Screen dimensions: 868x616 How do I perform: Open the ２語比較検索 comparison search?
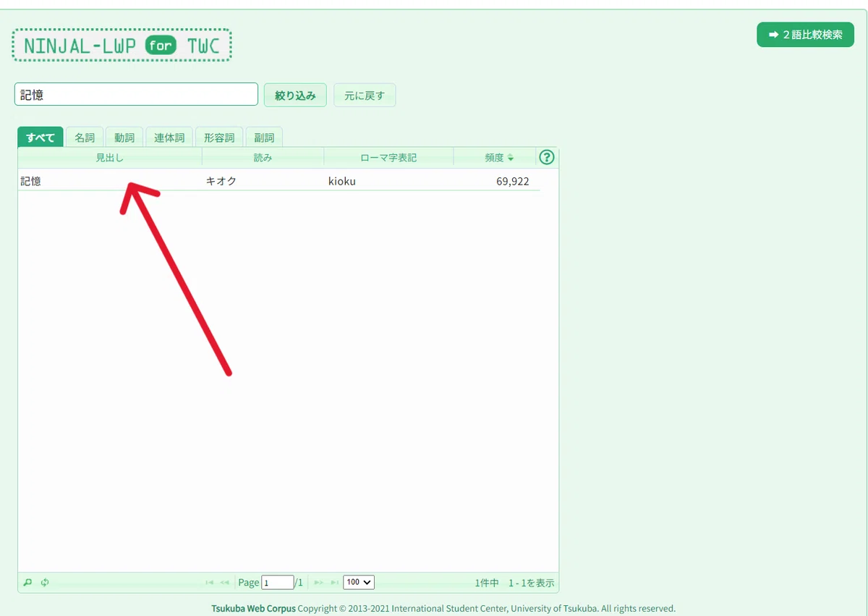tap(806, 35)
